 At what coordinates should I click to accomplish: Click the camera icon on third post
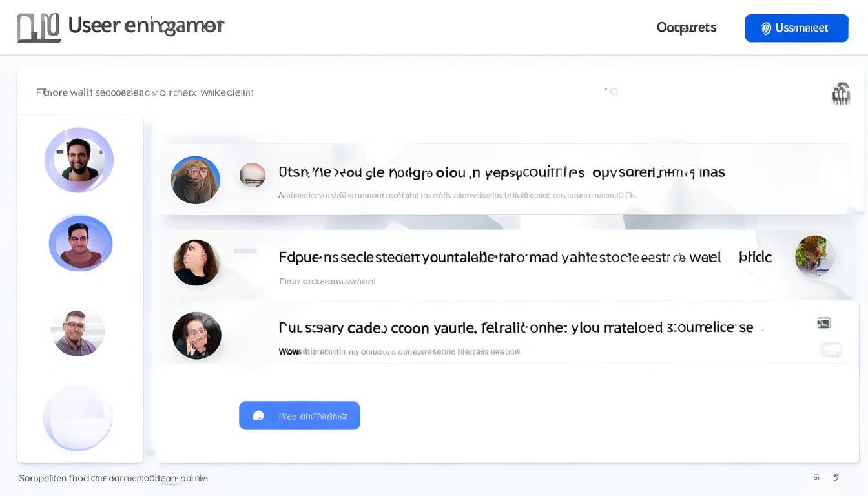tap(823, 323)
